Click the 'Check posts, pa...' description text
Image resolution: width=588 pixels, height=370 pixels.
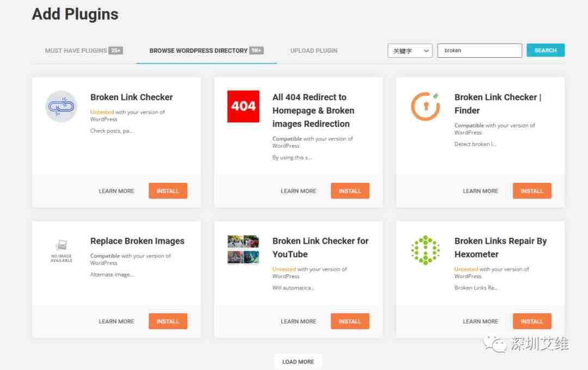(112, 131)
